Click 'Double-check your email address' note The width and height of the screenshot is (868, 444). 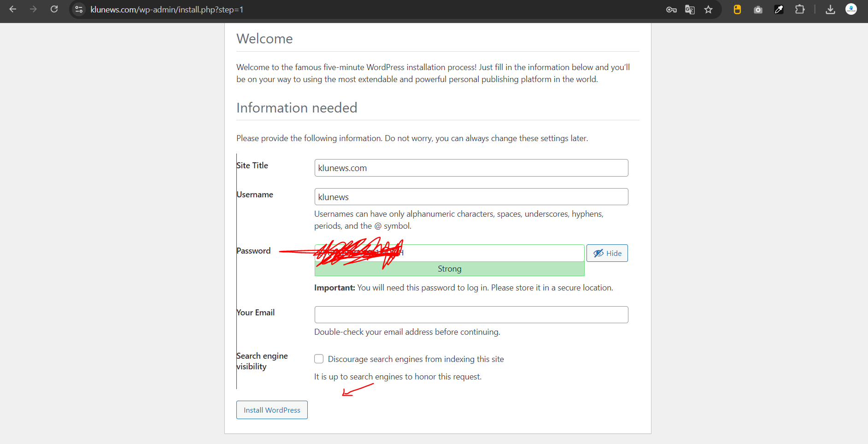[x=407, y=332]
